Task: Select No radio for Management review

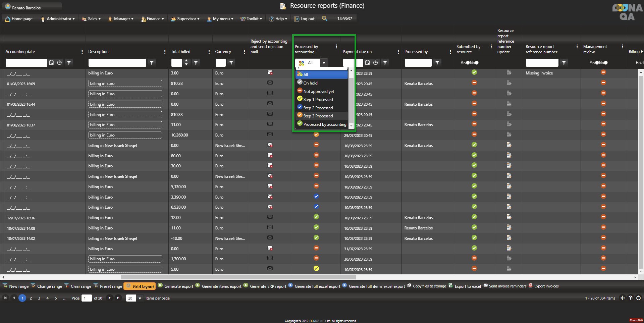Action: (605, 63)
